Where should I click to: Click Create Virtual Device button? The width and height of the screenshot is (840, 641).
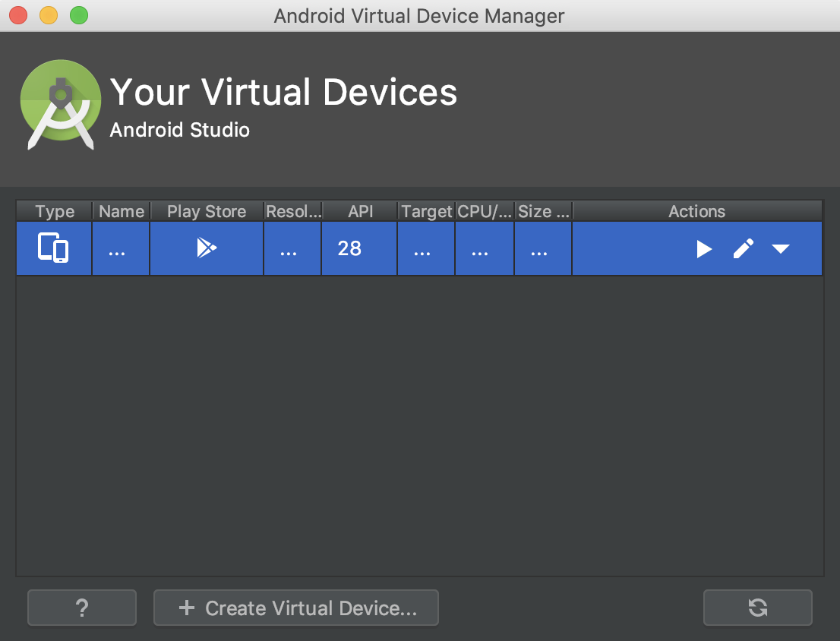pos(295,608)
